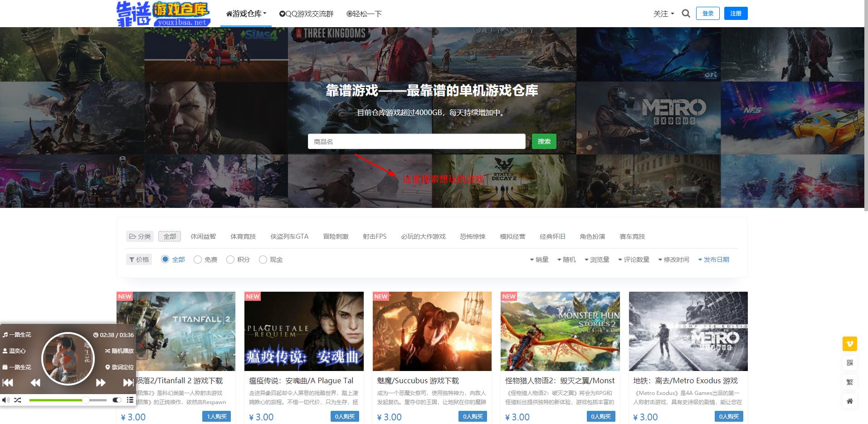The image size is (868, 424).
Task: Click 1人购买 button on Titanfall card
Action: pos(217,416)
